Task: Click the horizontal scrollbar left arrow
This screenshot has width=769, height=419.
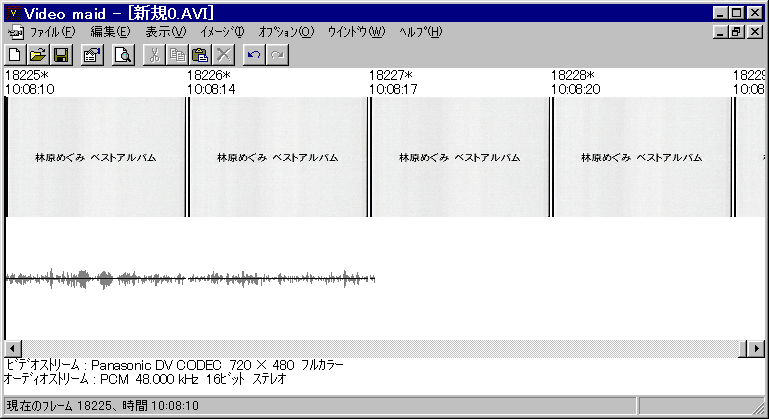Action: [x=11, y=348]
